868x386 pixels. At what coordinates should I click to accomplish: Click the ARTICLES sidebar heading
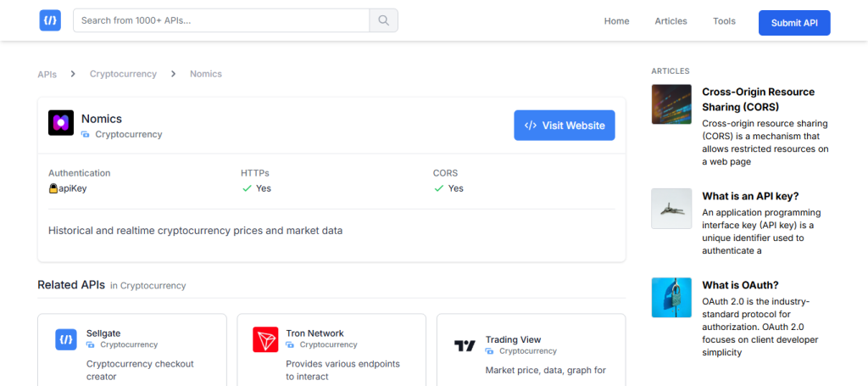pos(670,71)
